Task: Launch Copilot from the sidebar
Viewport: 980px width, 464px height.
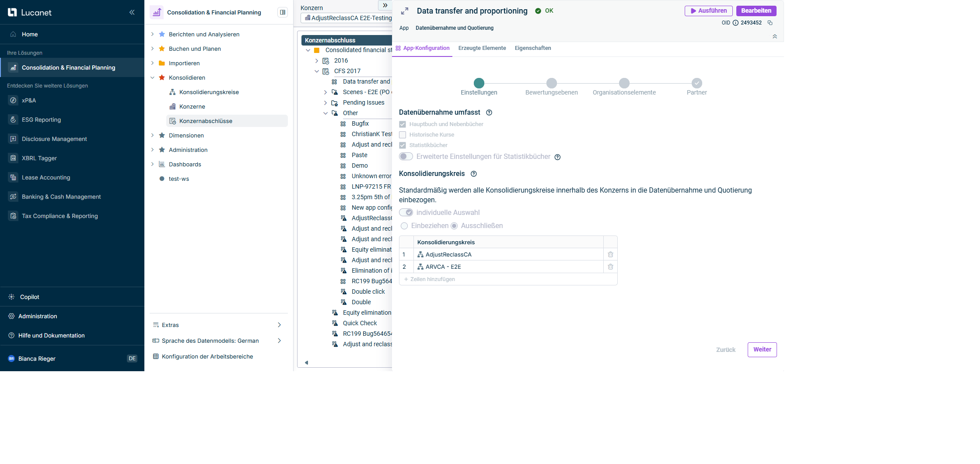Action: [x=29, y=297]
